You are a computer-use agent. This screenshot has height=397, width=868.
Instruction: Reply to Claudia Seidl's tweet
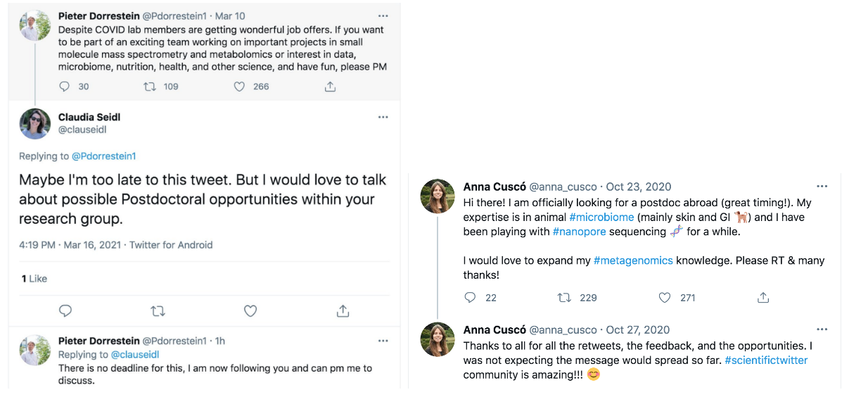coord(65,310)
